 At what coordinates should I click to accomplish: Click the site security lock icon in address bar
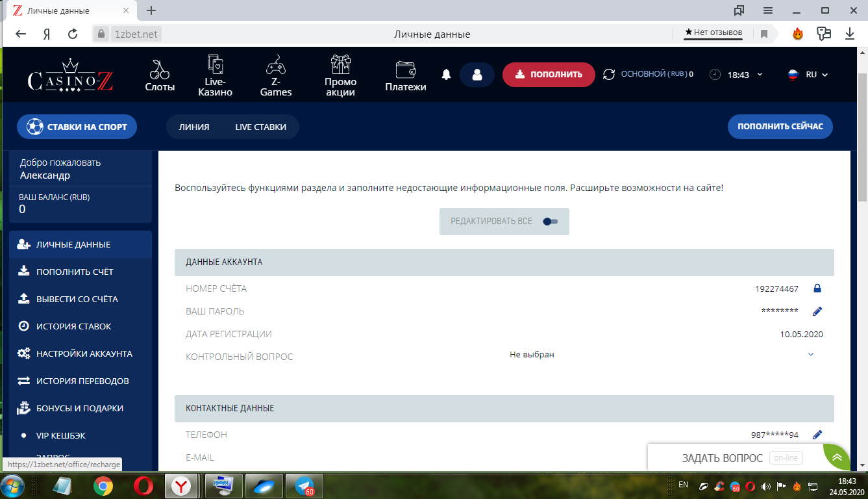101,34
